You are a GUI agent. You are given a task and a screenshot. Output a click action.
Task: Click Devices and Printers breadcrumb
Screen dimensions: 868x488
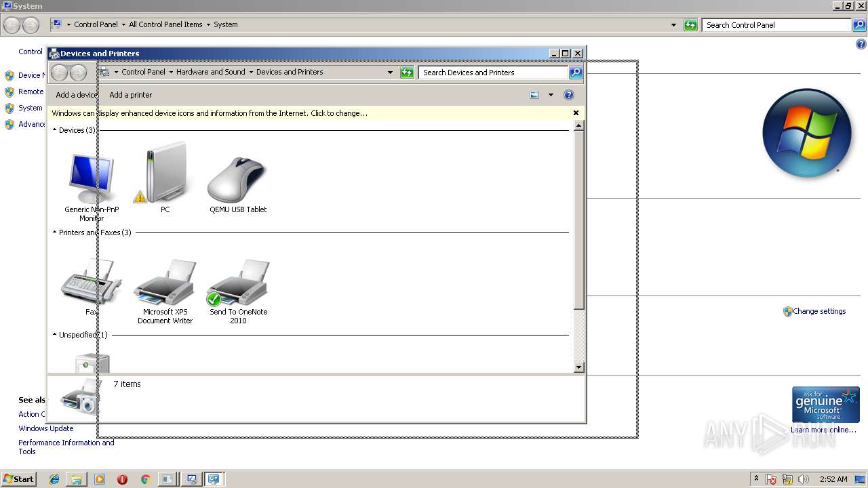pos(290,72)
